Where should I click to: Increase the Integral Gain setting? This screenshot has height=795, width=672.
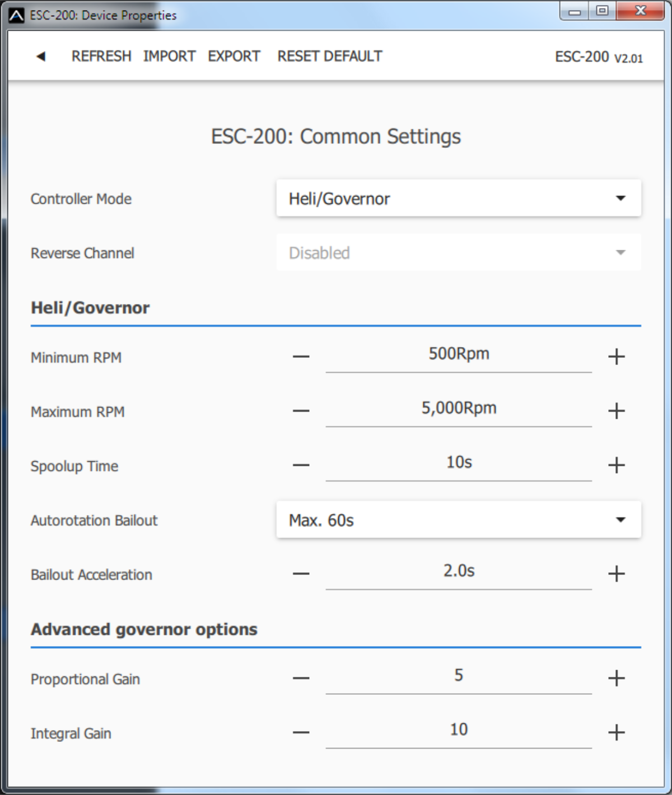tap(616, 732)
